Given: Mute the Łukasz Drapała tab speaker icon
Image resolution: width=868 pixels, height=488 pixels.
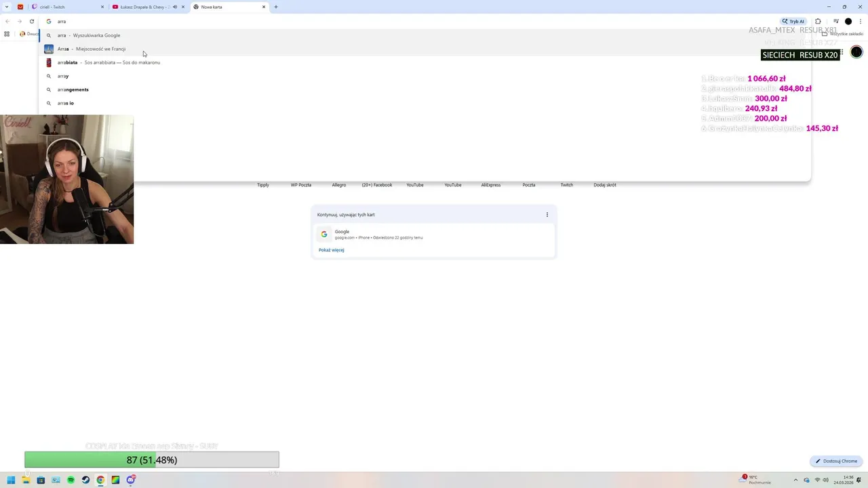Looking at the screenshot, I should (x=175, y=7).
